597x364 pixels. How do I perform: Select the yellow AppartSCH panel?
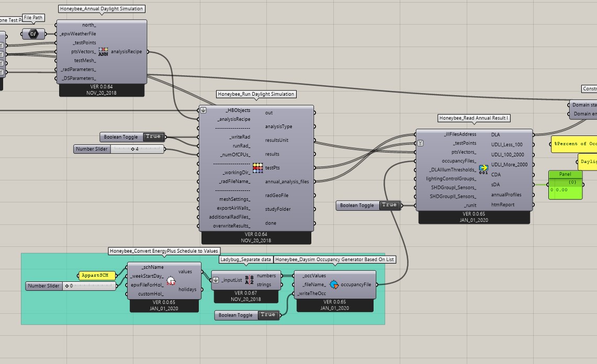click(97, 275)
